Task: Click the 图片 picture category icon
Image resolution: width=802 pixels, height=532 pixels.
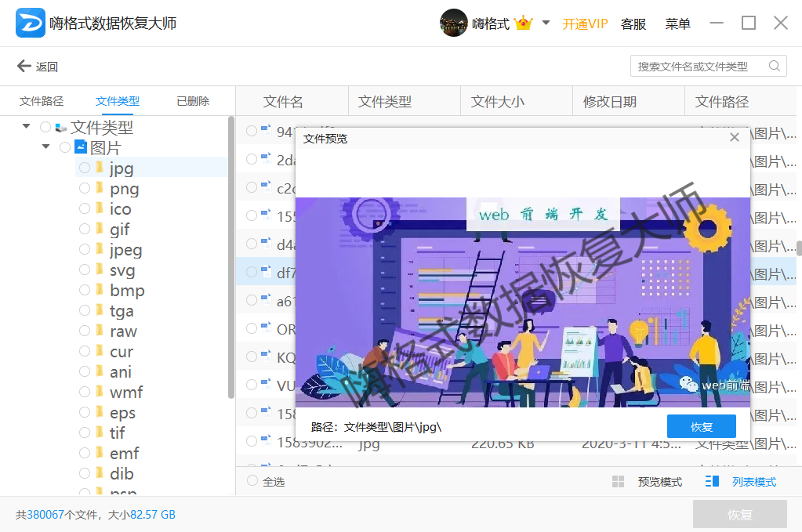Action: pyautogui.click(x=81, y=147)
